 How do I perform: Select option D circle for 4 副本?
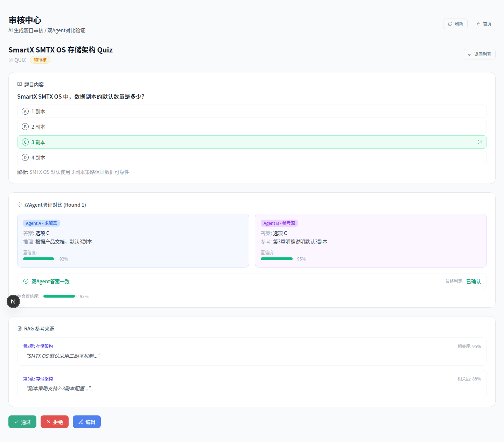click(x=25, y=158)
